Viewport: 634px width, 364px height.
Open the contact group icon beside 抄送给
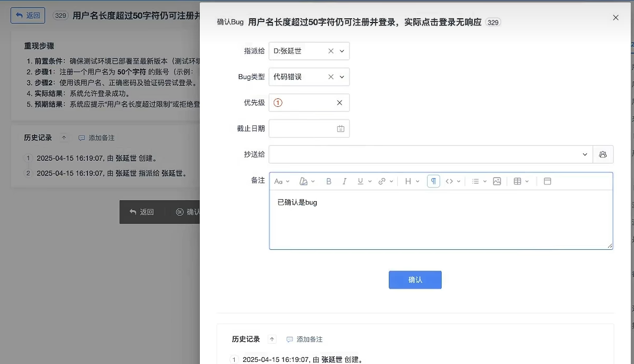tap(603, 154)
